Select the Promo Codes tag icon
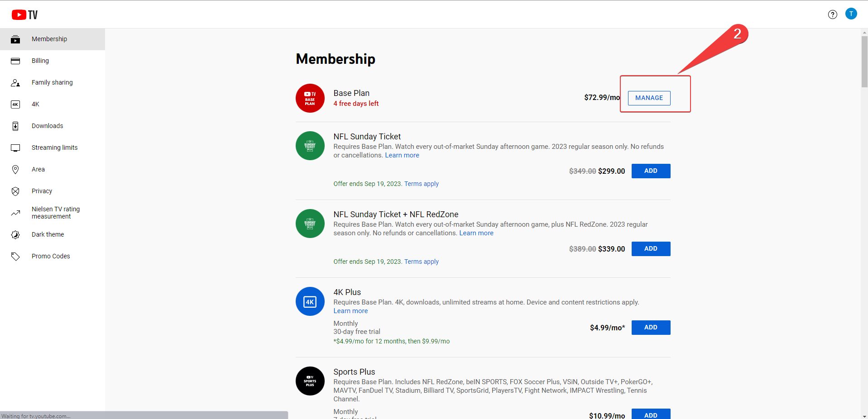Viewport: 868px width, 419px height. (x=16, y=256)
